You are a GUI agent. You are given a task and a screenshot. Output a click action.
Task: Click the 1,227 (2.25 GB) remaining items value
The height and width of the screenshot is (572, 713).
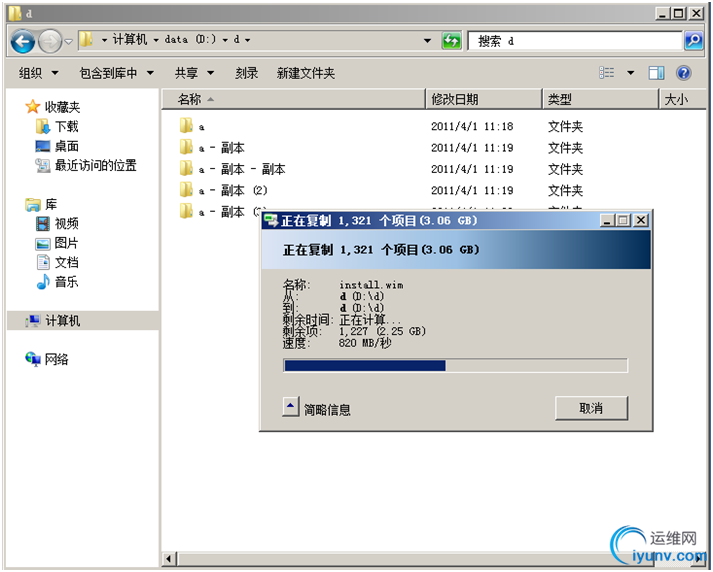382,331
